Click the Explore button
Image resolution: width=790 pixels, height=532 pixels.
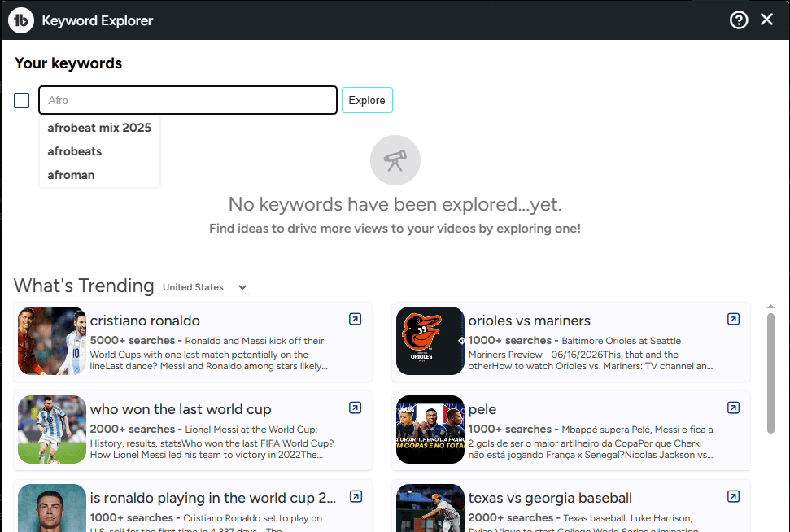(367, 100)
